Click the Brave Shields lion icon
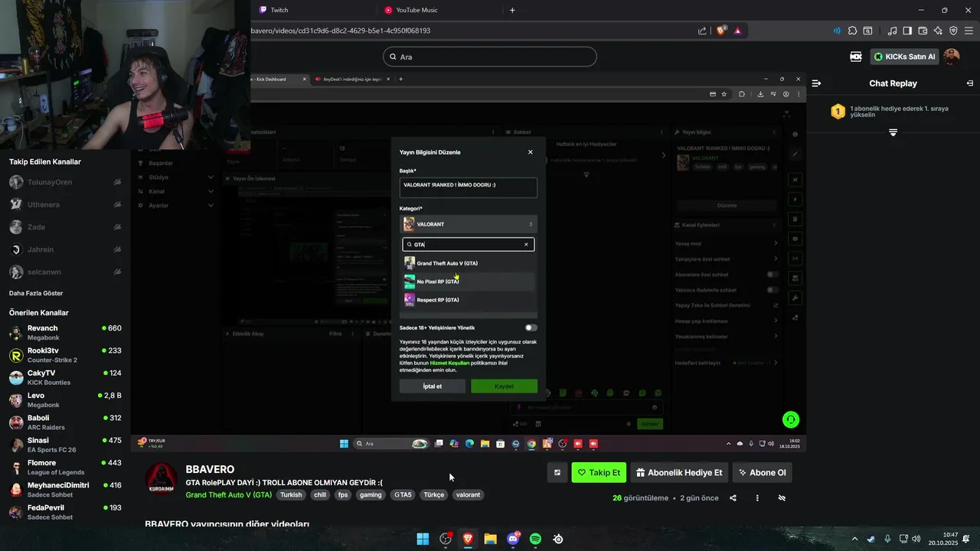The height and width of the screenshot is (551, 980). tap(721, 31)
